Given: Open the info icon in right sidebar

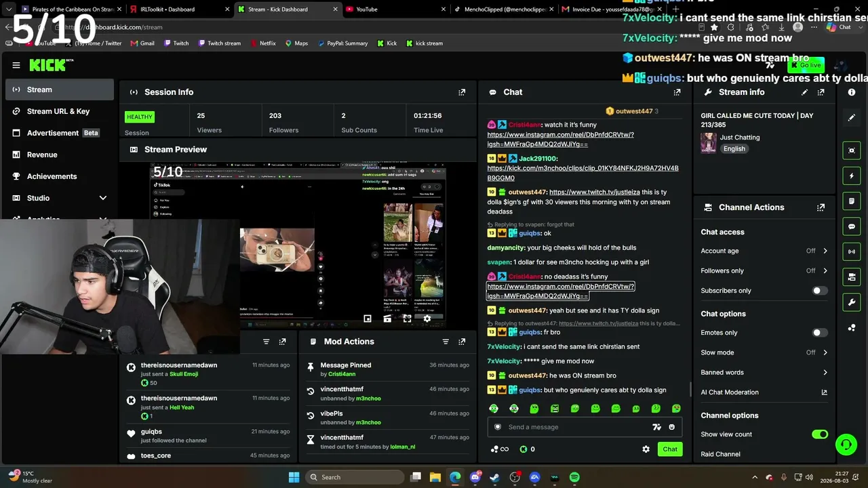Looking at the screenshot, I should click(x=852, y=92).
